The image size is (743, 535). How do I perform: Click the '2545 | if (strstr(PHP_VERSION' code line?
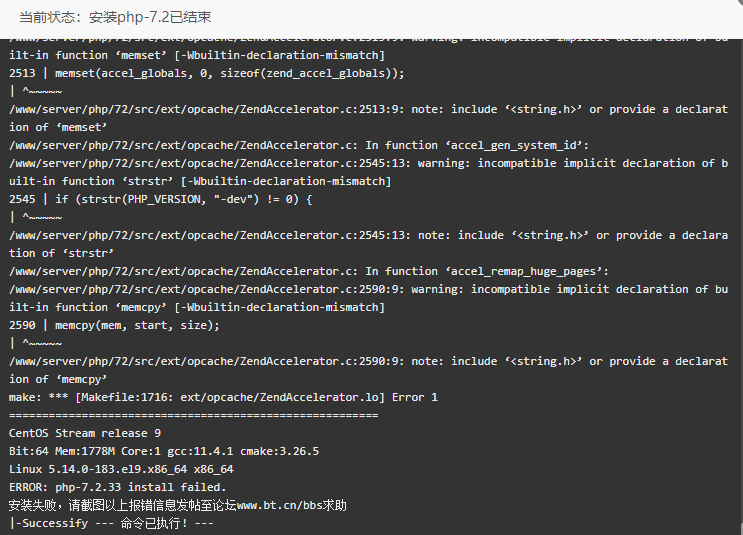point(161,199)
